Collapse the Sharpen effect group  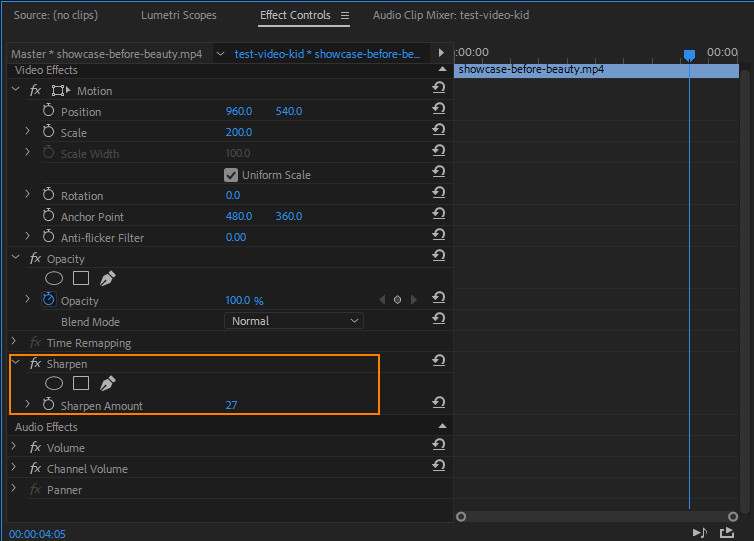[x=15, y=362]
